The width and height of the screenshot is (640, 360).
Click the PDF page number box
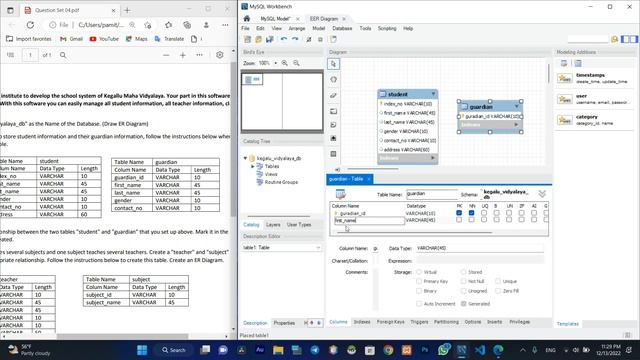(x=30, y=55)
